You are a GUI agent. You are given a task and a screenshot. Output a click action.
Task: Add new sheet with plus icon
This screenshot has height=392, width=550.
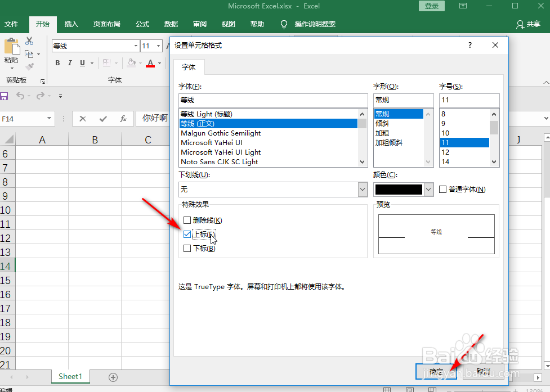(x=113, y=377)
